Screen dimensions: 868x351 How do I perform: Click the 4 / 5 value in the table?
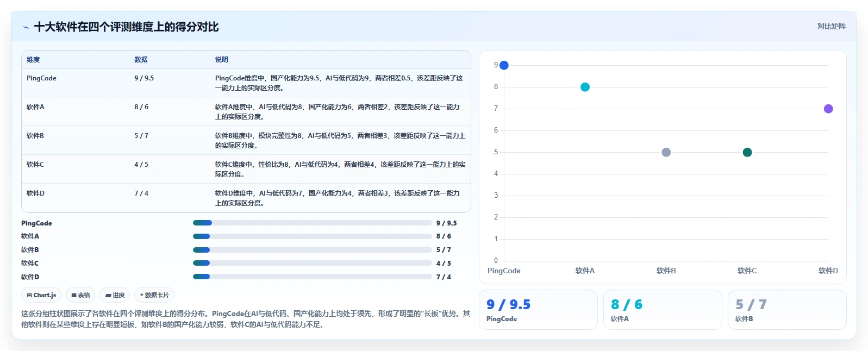pos(141,165)
